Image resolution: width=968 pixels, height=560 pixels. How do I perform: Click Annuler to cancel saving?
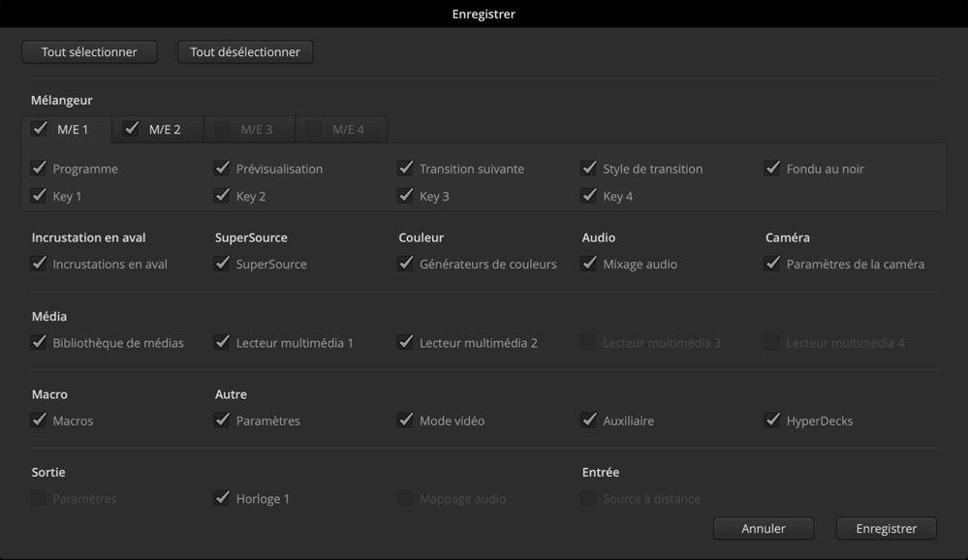click(764, 528)
